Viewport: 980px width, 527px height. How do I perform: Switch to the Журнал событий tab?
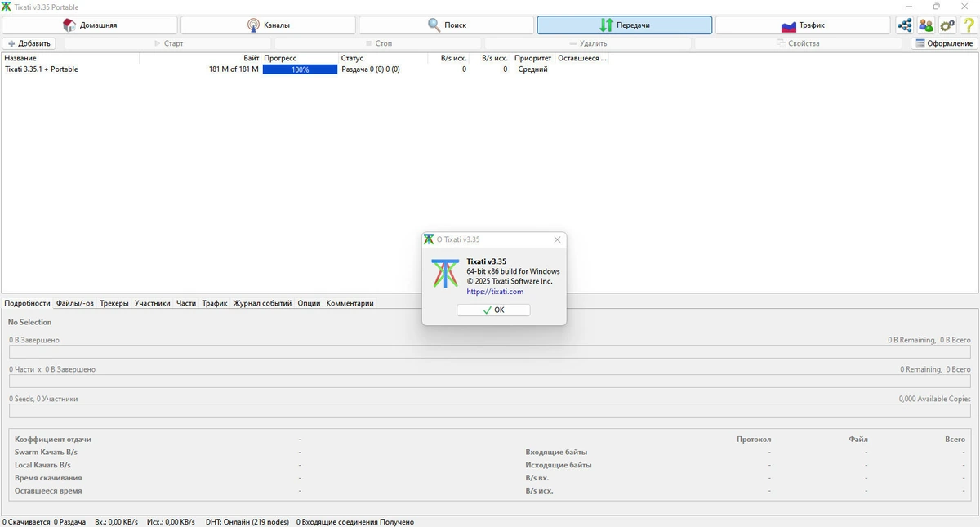(262, 303)
